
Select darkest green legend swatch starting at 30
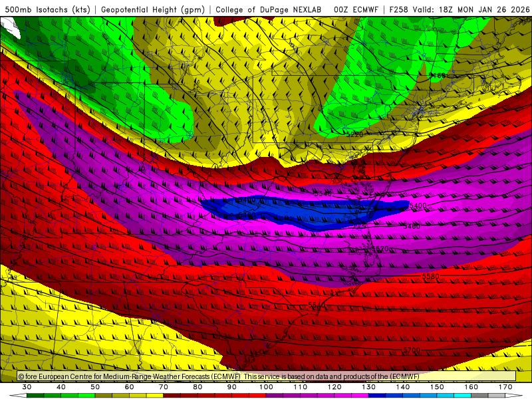point(35,396)
